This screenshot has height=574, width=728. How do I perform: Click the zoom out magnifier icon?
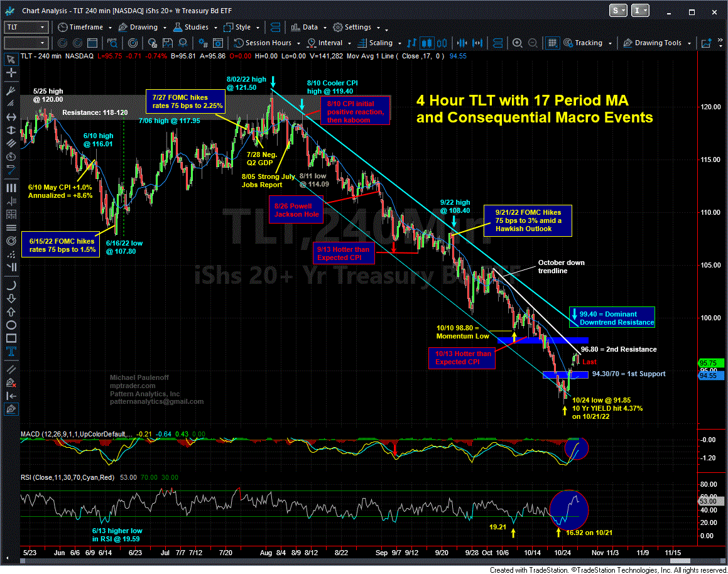click(x=533, y=43)
